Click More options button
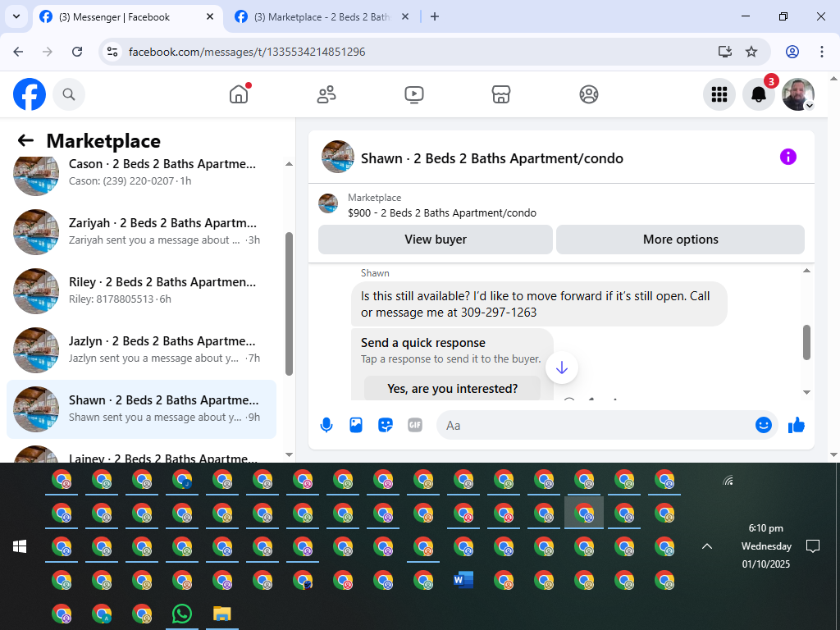The image size is (840, 630). [680, 240]
